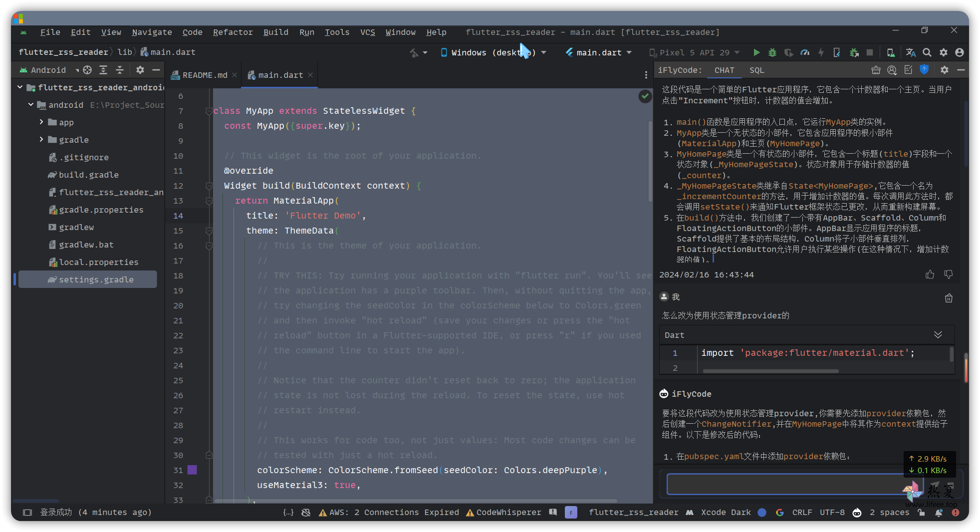The height and width of the screenshot is (532, 980).
Task: Click the purple color swatch on line 31
Action: (x=192, y=470)
